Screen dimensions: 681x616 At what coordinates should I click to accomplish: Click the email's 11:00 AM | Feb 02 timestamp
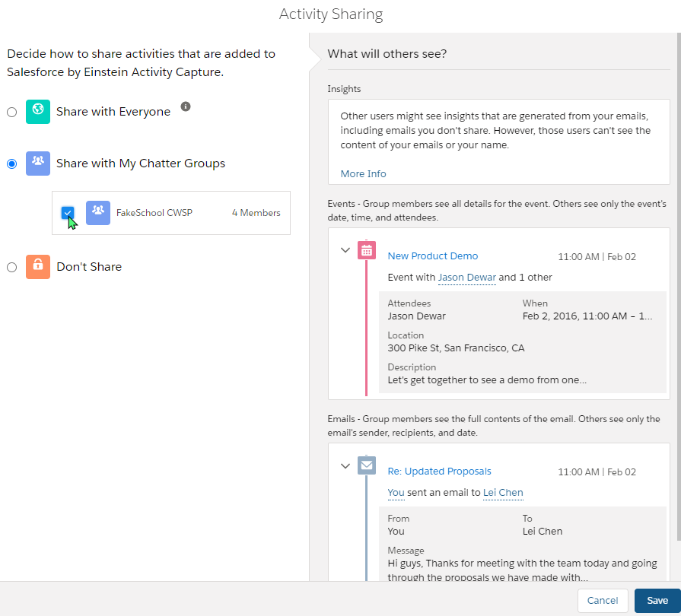(x=597, y=472)
